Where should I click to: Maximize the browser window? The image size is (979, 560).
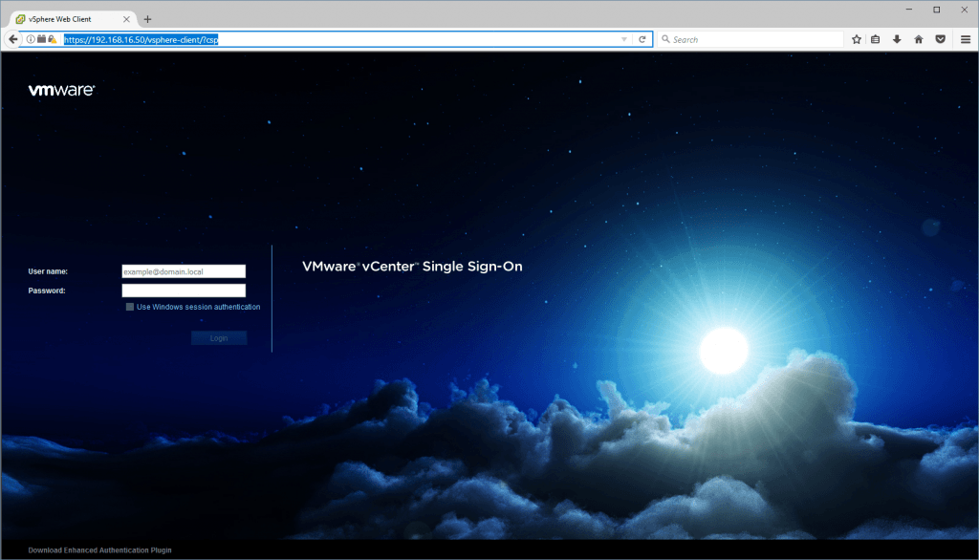[x=937, y=10]
